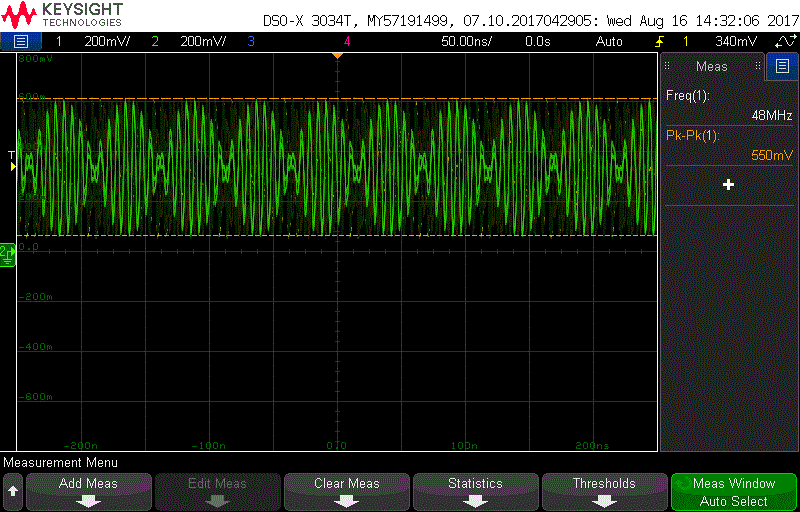Screen dimensions: 800x512
Task: Expand the Add Meas softkey menu
Action: (89, 491)
